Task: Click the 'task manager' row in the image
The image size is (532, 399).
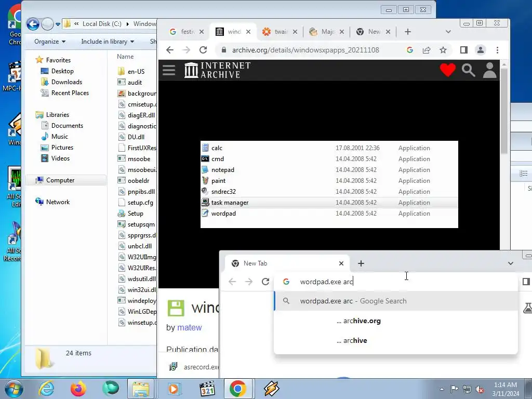Action: [x=329, y=203]
